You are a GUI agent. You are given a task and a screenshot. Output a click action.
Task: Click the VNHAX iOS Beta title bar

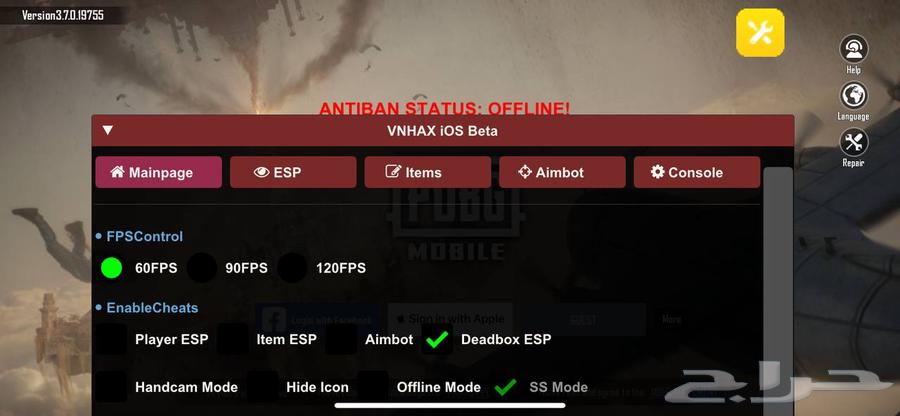tap(443, 131)
